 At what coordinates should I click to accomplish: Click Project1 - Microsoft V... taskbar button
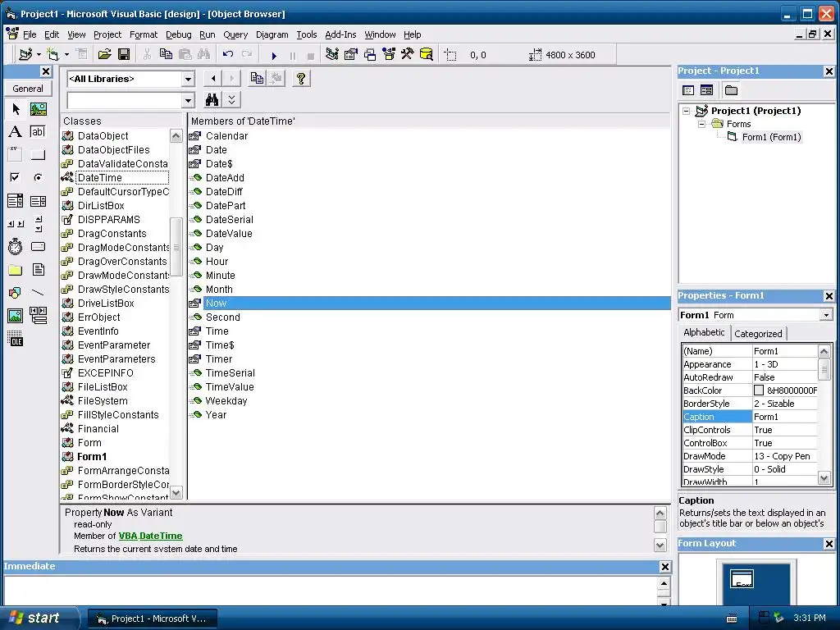[152, 619]
